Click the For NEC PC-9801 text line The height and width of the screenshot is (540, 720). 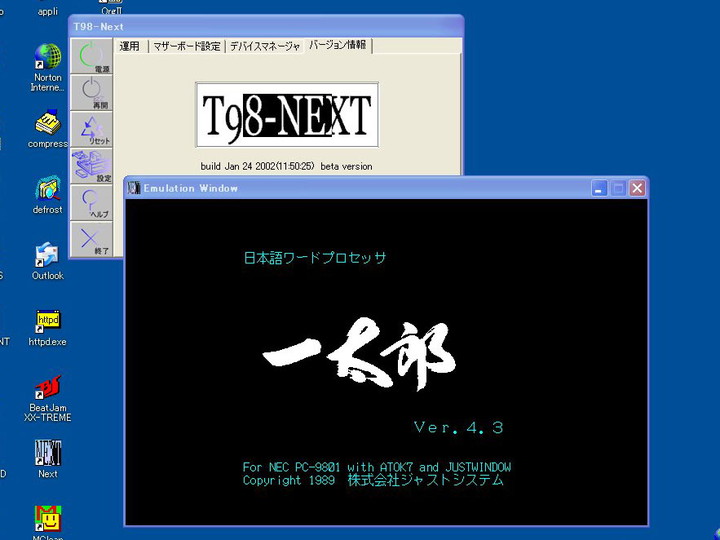tap(377, 467)
